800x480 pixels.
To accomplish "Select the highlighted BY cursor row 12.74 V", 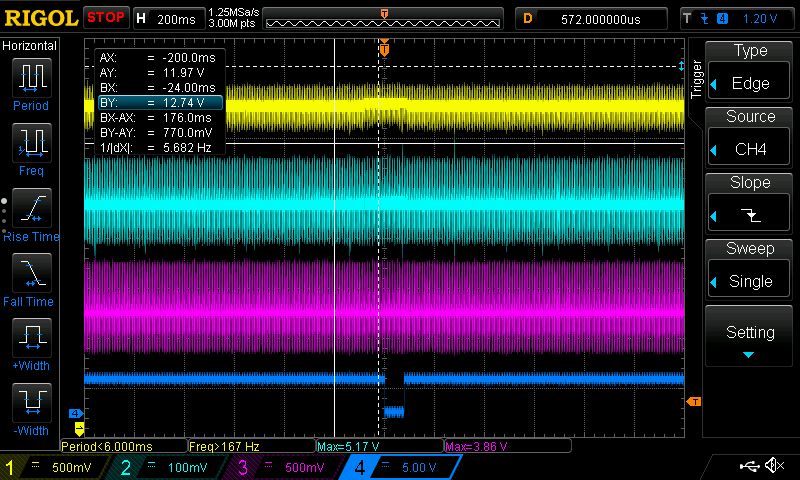I will coord(160,103).
